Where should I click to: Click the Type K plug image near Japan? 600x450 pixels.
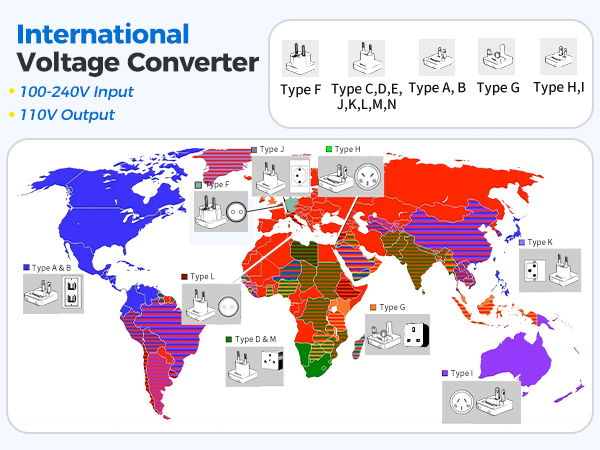pyautogui.click(x=550, y=270)
